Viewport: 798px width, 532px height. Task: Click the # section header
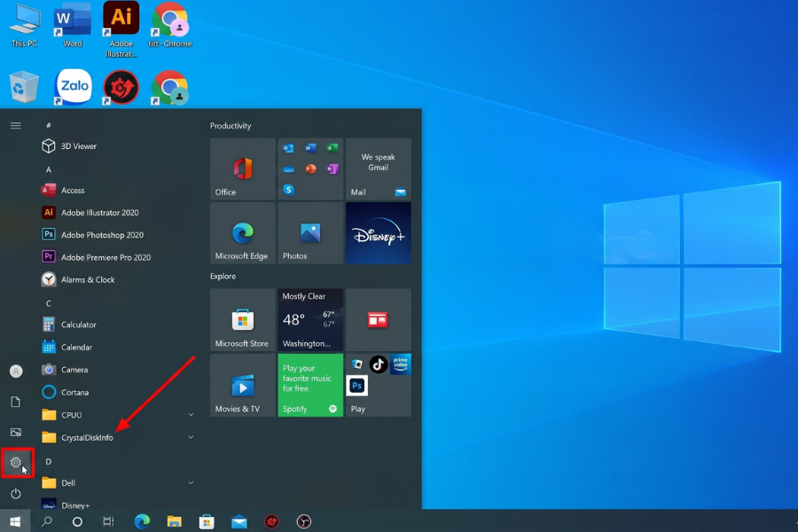point(49,125)
